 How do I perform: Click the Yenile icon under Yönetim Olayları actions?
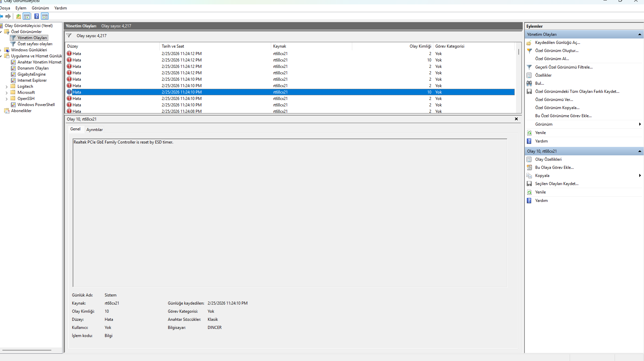pos(529,133)
